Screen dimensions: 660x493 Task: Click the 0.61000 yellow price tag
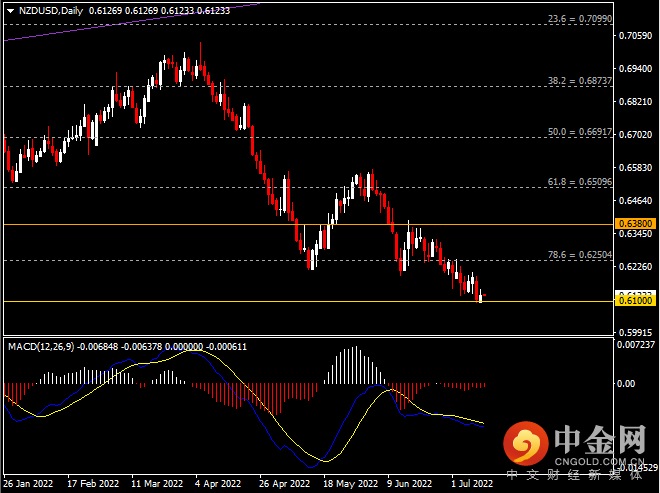click(x=636, y=301)
